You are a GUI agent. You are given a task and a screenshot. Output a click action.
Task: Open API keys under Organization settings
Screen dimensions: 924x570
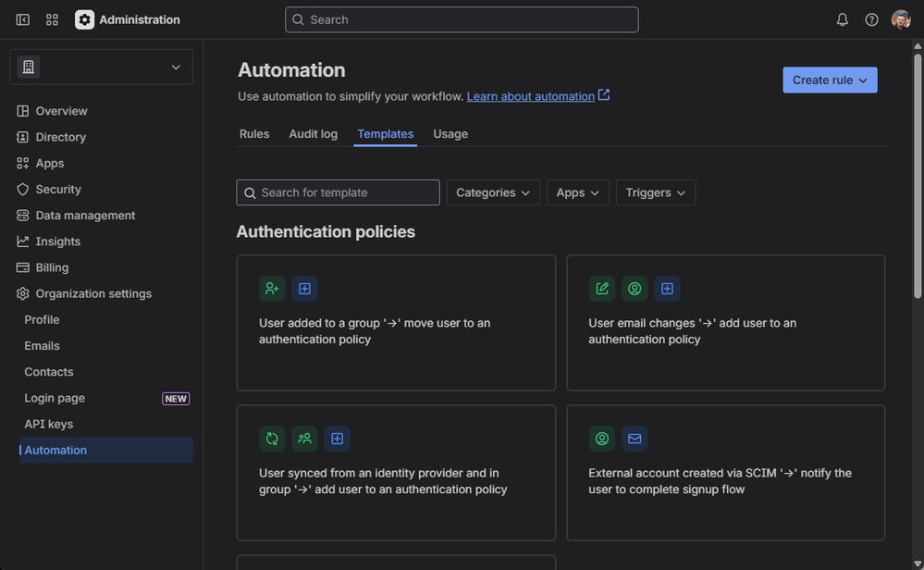49,424
